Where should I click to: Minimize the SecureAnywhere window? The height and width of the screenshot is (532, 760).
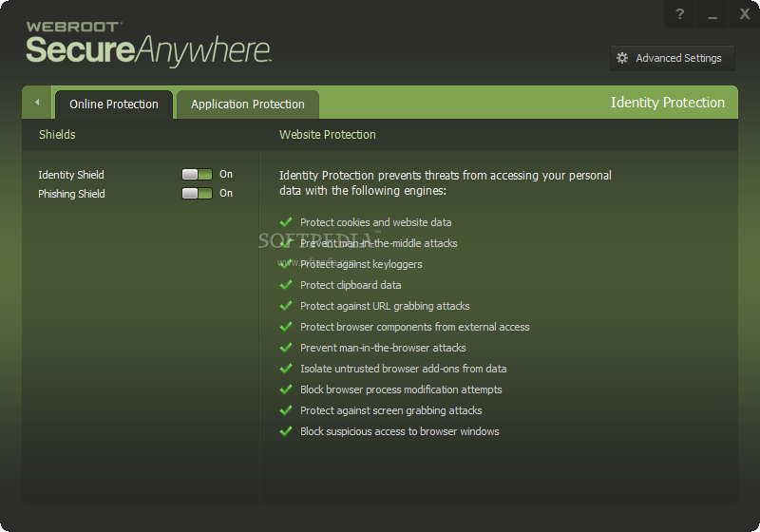tap(712, 14)
